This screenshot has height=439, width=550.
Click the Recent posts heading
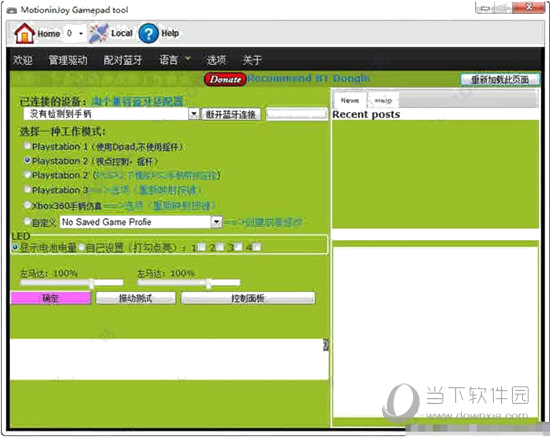(366, 114)
